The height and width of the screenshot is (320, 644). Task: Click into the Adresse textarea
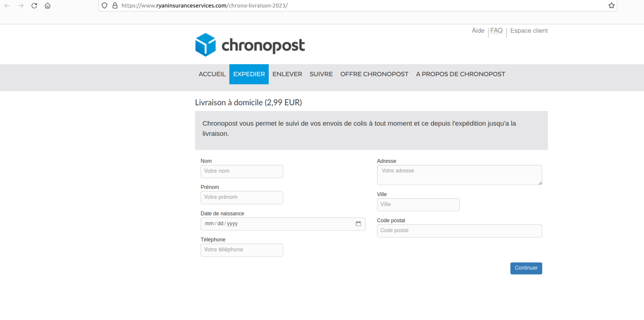(459, 175)
